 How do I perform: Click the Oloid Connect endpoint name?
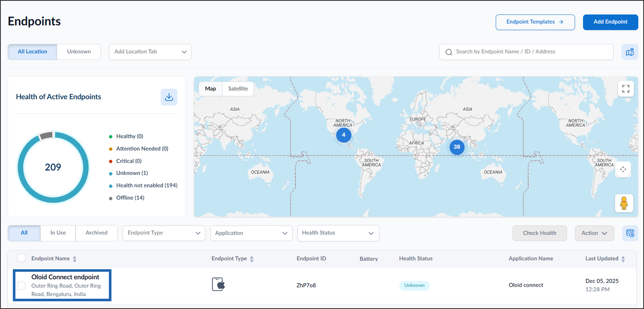click(x=65, y=277)
